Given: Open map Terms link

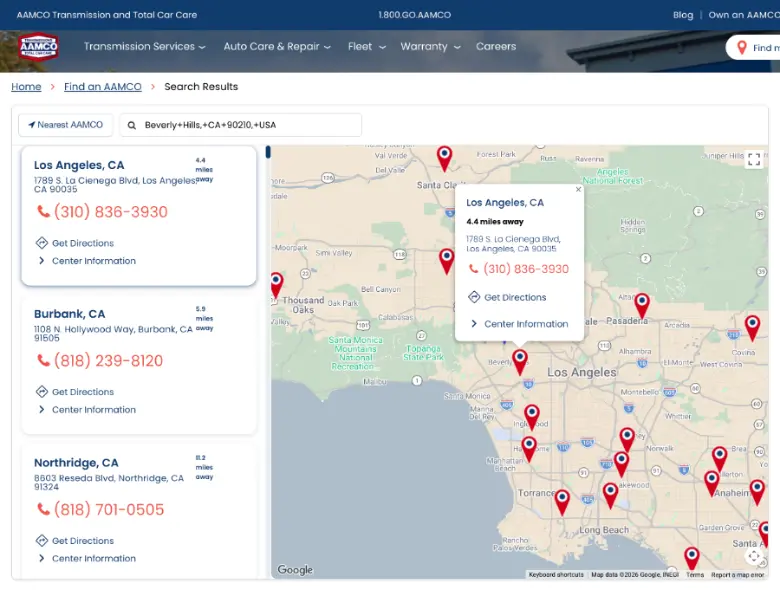Looking at the screenshot, I should pyautogui.click(x=695, y=575).
